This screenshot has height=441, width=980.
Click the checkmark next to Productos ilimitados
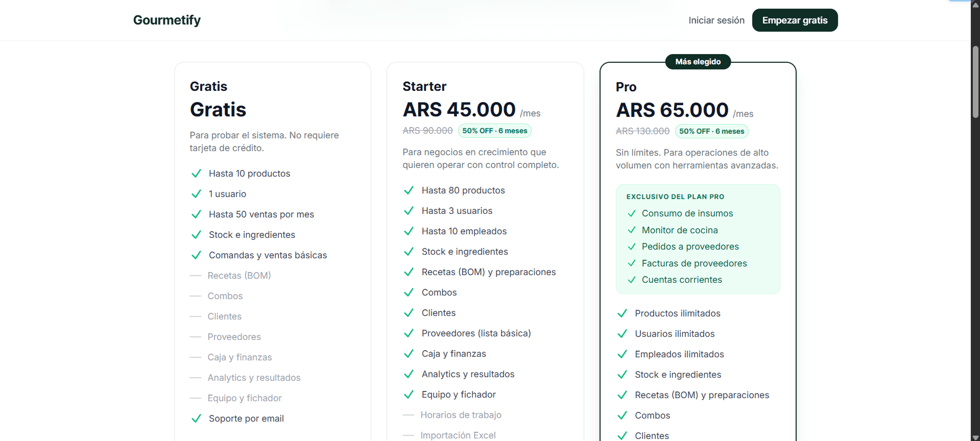(622, 313)
